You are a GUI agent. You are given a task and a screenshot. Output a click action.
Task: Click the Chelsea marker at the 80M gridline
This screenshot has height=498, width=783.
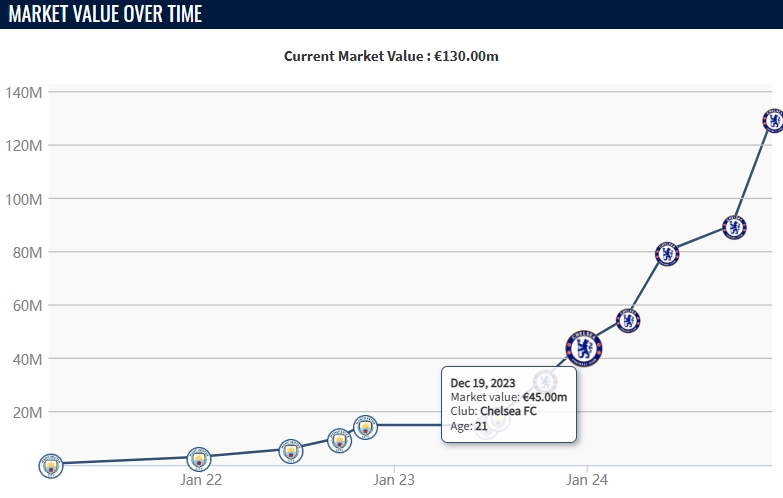tap(667, 253)
